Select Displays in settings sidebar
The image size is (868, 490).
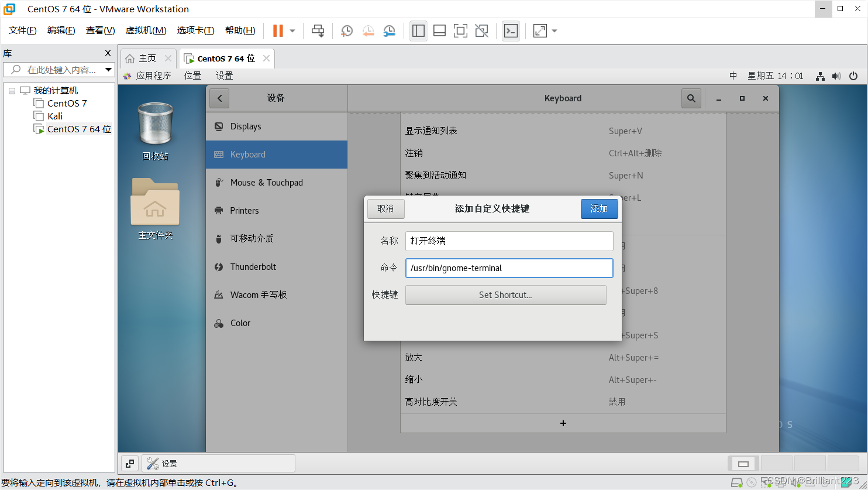(277, 126)
